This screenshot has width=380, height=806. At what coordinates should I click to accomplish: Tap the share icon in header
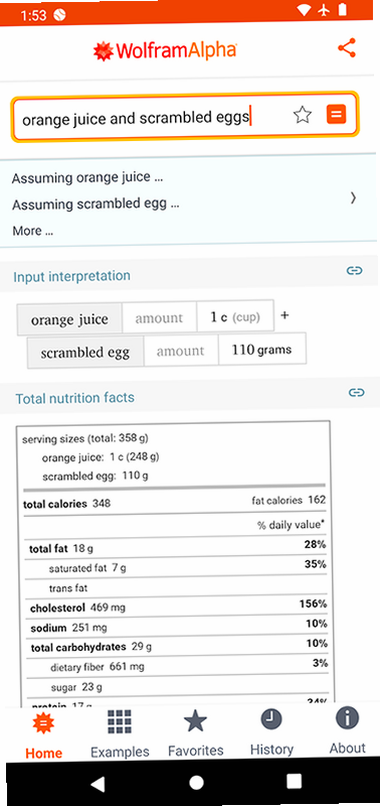point(347,48)
